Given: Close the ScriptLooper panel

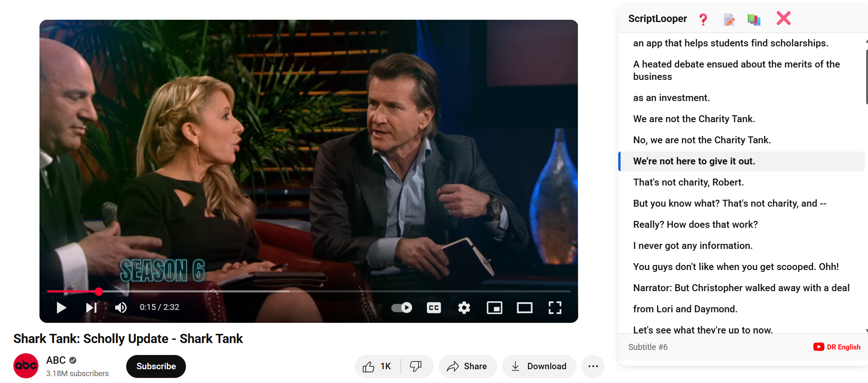Looking at the screenshot, I should [784, 18].
